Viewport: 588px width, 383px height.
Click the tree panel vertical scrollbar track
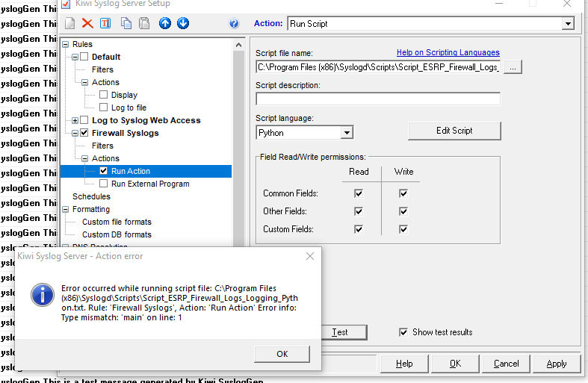238,150
